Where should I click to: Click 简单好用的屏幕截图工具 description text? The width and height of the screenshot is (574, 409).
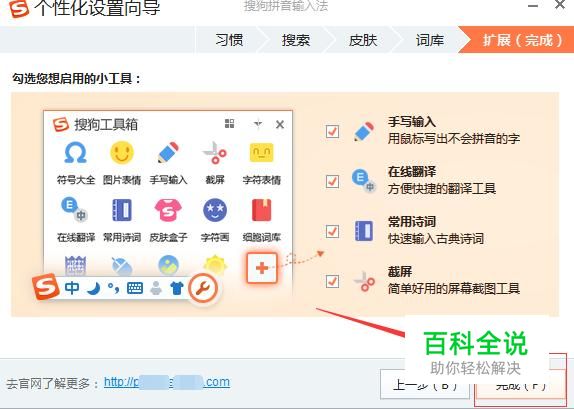tap(454, 289)
